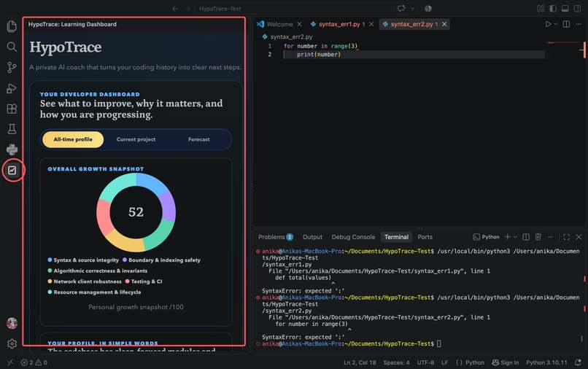588x369 pixels.
Task: Kill the terminal with trash icon
Action: pos(538,236)
